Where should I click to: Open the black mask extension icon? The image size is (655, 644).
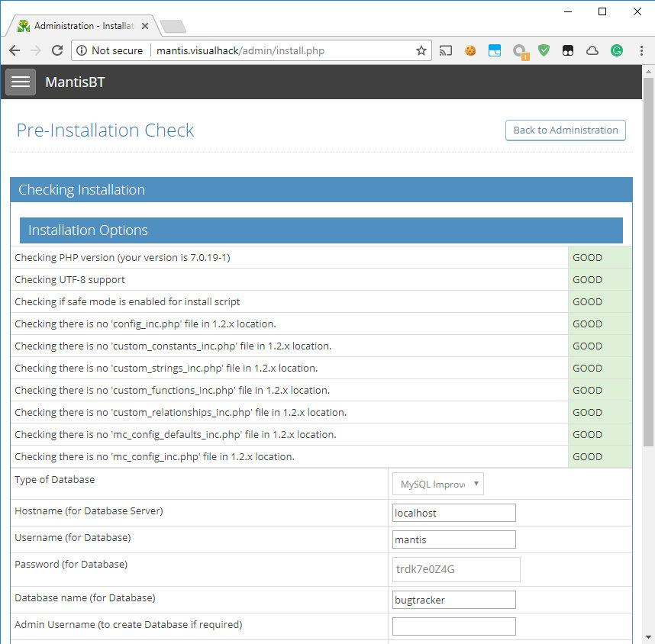click(568, 50)
